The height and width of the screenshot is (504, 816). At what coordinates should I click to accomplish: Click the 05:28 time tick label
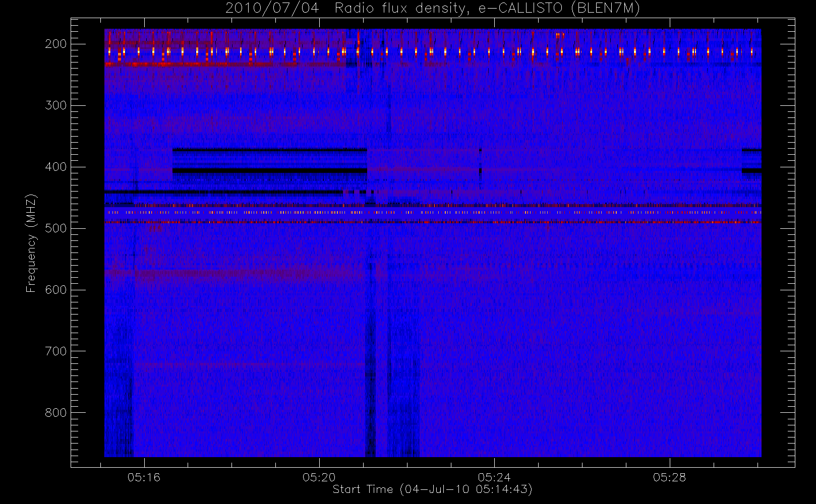(x=669, y=477)
